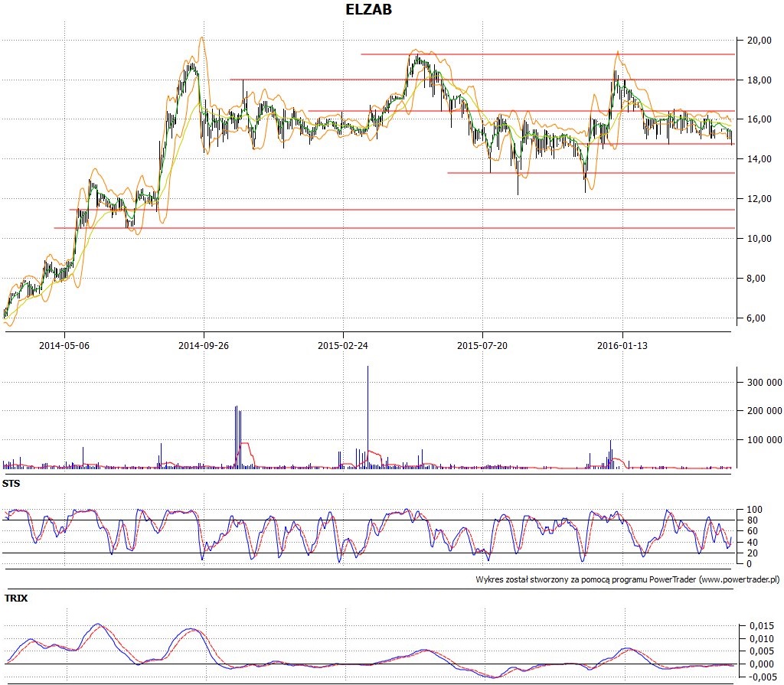Image resolution: width=784 pixels, height=685 pixels.
Task: Click the STS 60 scale label
Action: click(753, 531)
